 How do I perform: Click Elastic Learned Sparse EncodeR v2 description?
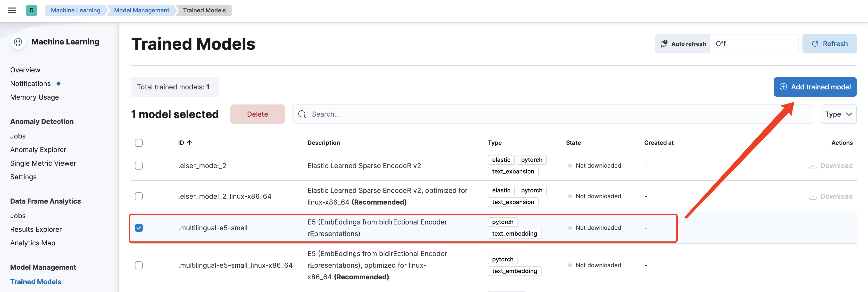point(364,166)
